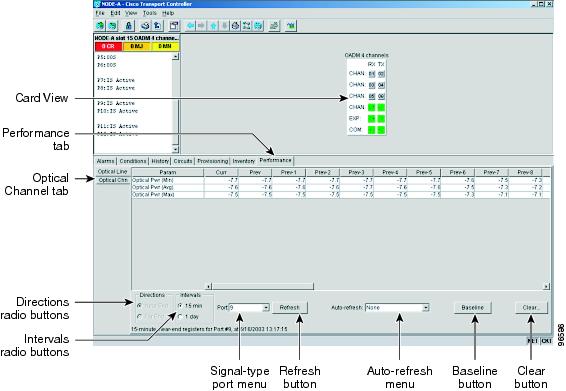
Task: Select the 15 min interval radio button
Action: click(180, 306)
